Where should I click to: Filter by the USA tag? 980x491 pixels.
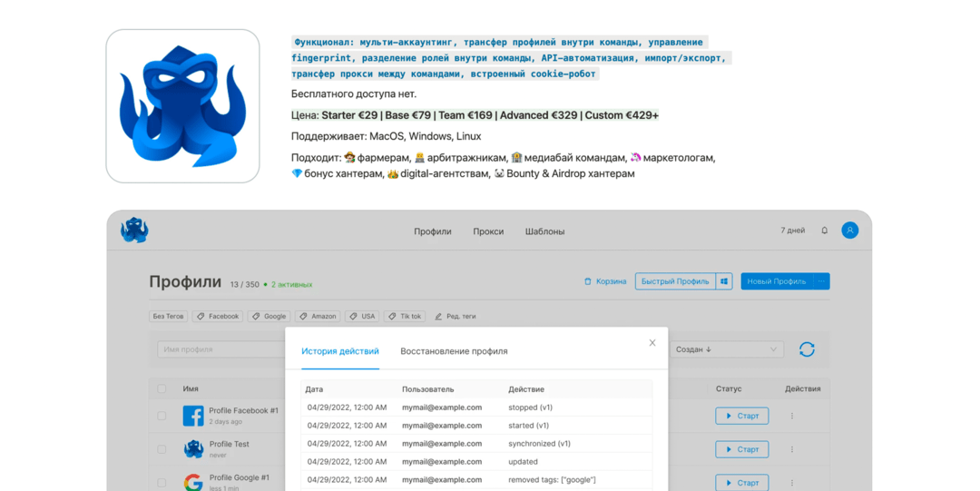362,317
